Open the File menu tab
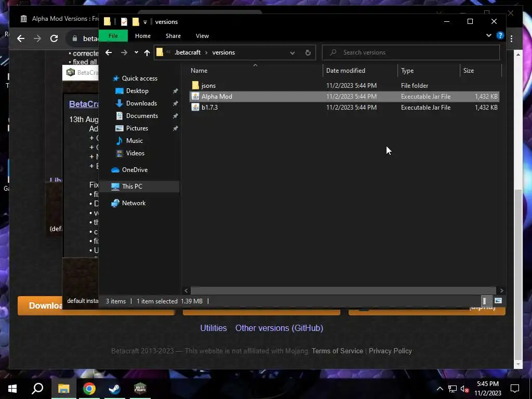 coord(113,36)
